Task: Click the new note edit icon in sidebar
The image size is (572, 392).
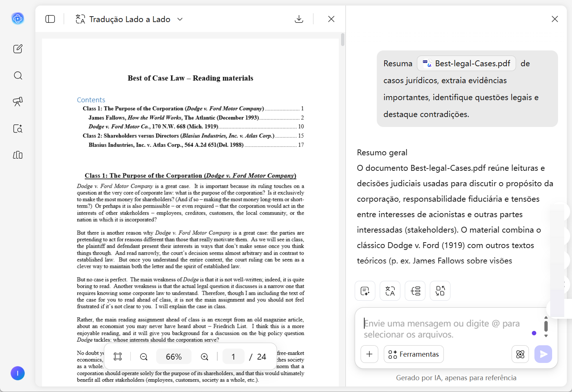Action: pyautogui.click(x=18, y=49)
